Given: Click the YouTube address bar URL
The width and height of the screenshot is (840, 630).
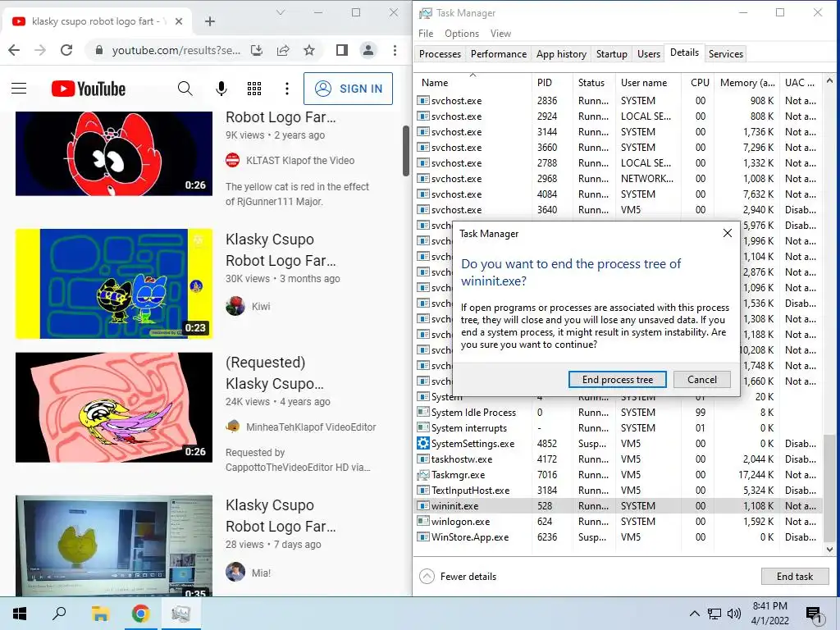Looking at the screenshot, I should point(176,50).
